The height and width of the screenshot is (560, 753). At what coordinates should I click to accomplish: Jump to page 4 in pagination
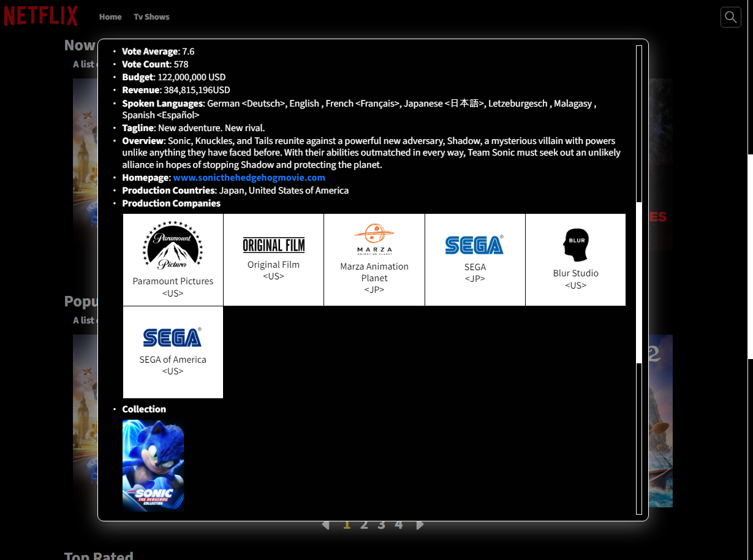click(399, 525)
